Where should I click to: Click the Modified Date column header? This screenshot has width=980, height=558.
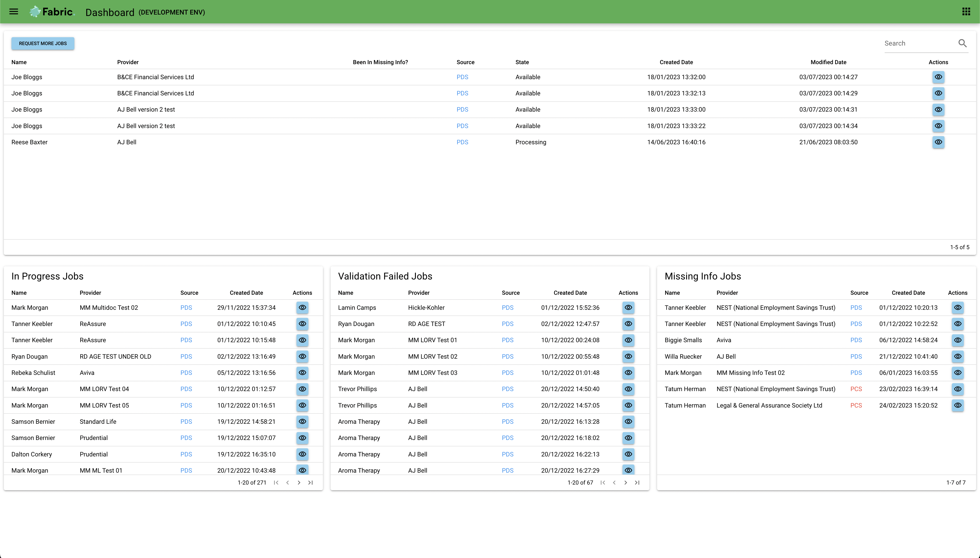point(828,62)
